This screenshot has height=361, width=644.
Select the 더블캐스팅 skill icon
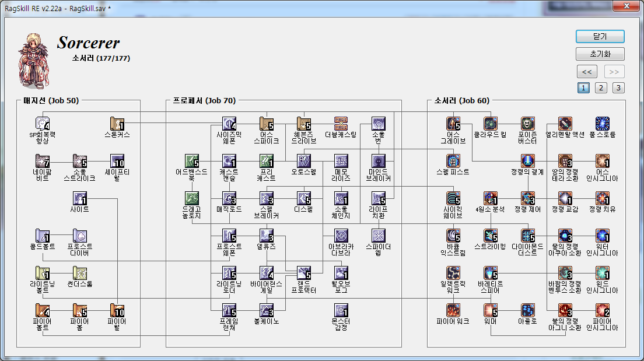(341, 124)
